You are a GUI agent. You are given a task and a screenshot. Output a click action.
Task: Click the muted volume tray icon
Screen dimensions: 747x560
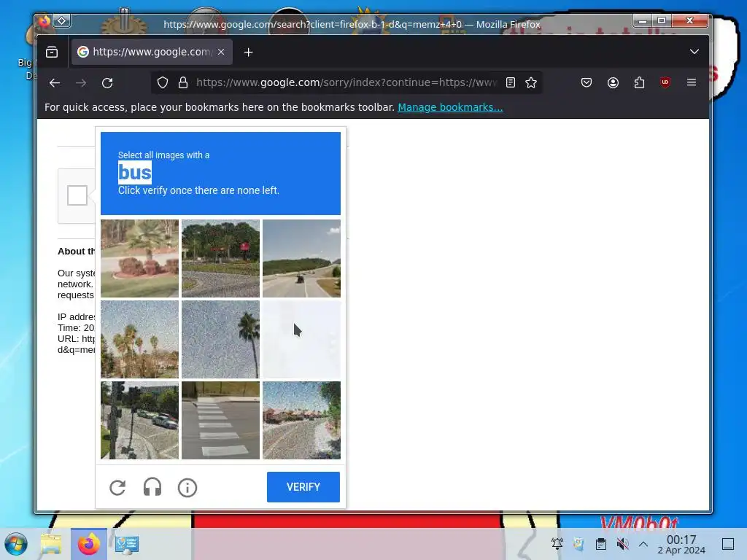click(x=622, y=543)
